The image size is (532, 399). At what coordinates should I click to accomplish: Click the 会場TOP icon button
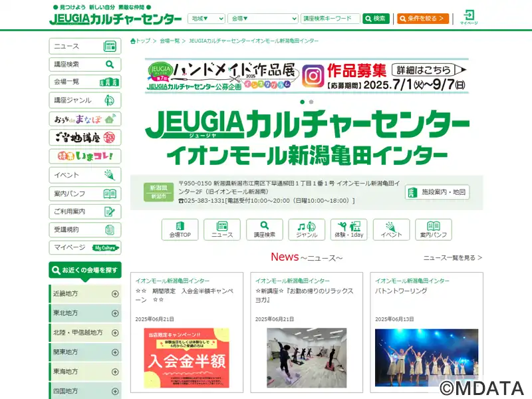[x=180, y=229]
